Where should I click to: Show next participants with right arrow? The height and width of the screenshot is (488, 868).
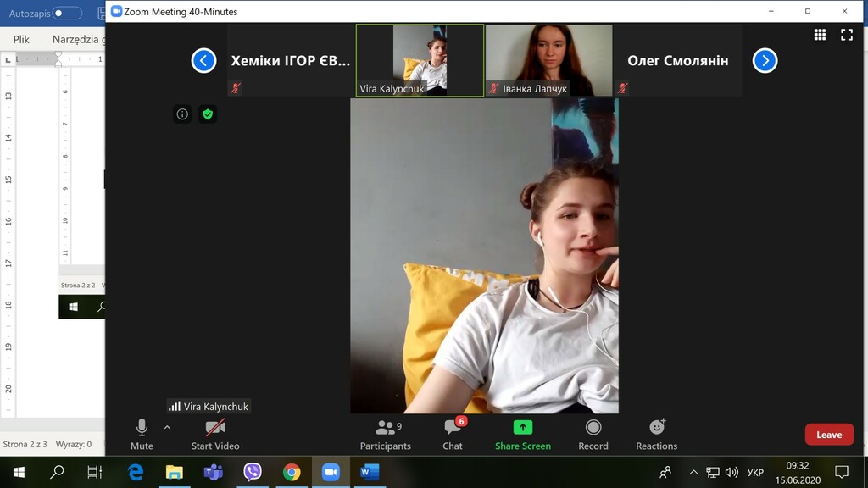[x=765, y=61]
